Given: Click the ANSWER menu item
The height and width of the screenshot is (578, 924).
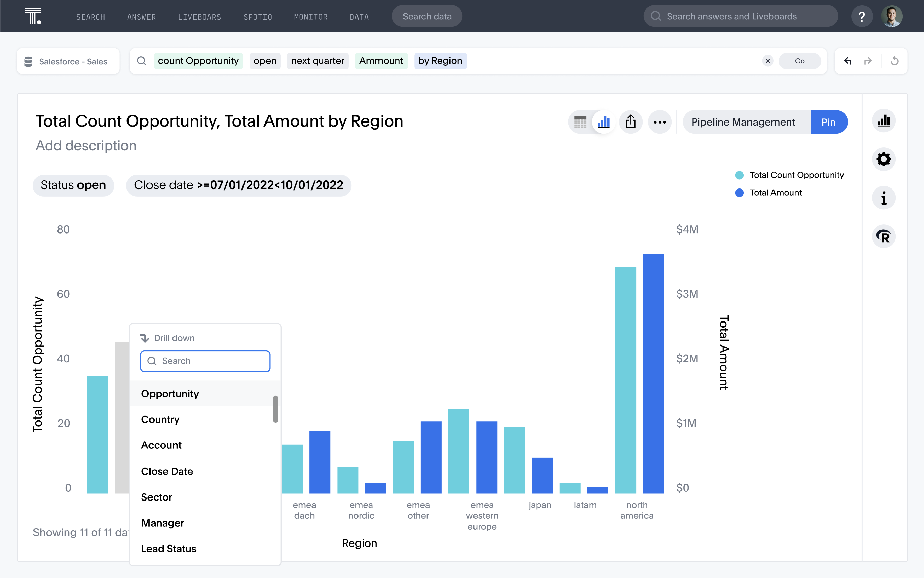Looking at the screenshot, I should 141,16.
